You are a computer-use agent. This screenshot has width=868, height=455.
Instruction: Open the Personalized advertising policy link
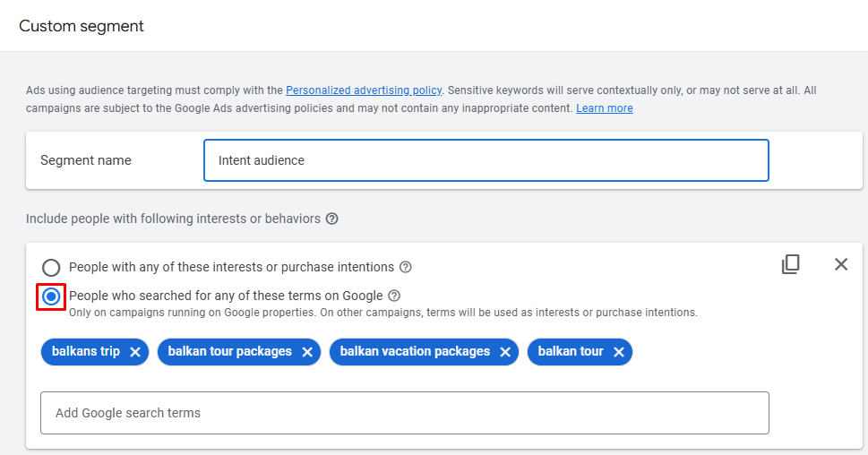pos(364,90)
